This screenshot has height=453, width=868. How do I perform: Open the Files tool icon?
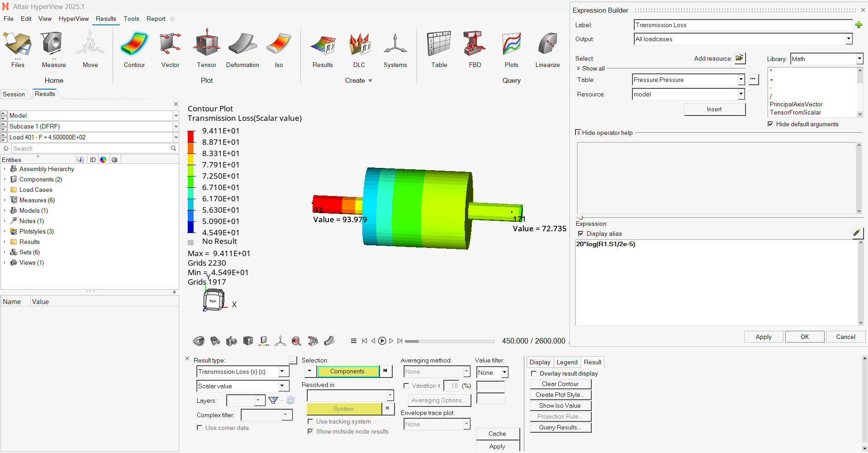[x=18, y=44]
